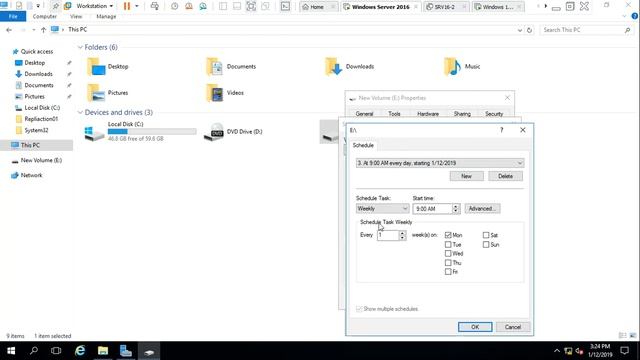
Task: Click the Every week(s) number field
Action: point(387,236)
